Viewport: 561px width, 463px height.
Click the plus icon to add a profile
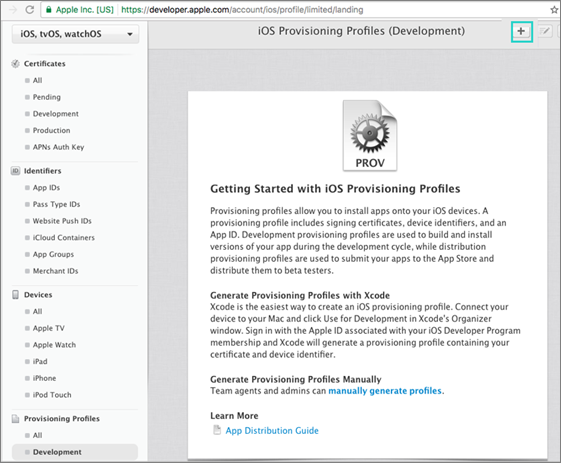pos(521,31)
